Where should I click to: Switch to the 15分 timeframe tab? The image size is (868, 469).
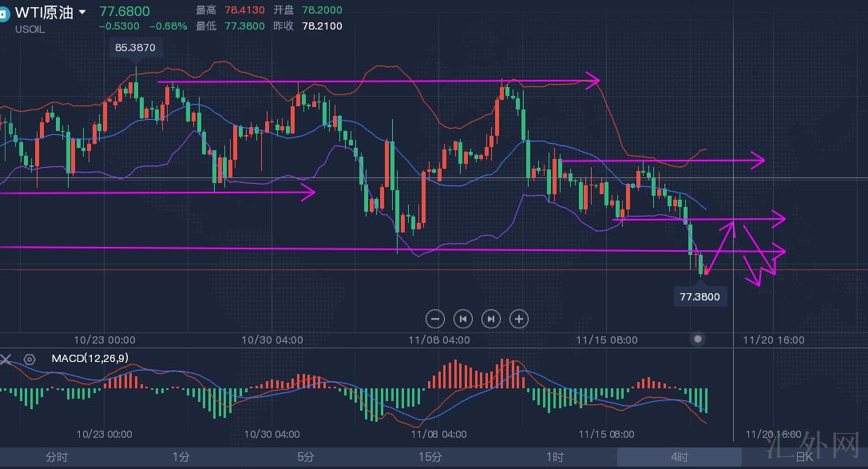pyautogui.click(x=430, y=457)
